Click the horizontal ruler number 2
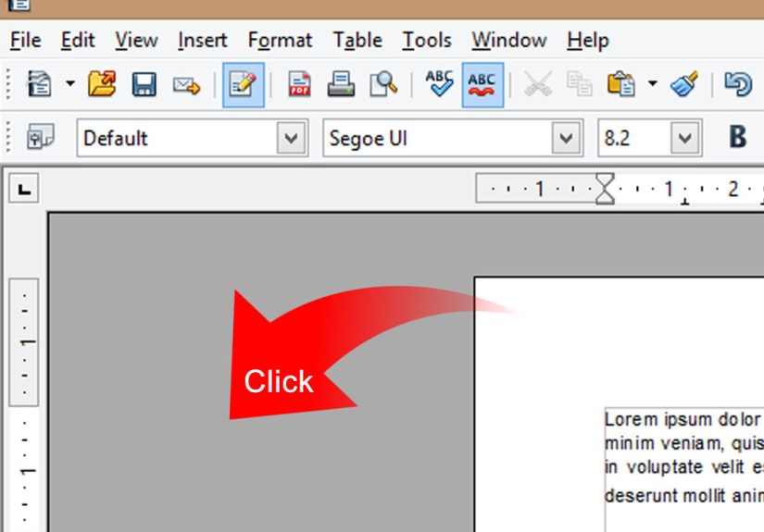Viewport: 764px width, 532px height. click(733, 189)
